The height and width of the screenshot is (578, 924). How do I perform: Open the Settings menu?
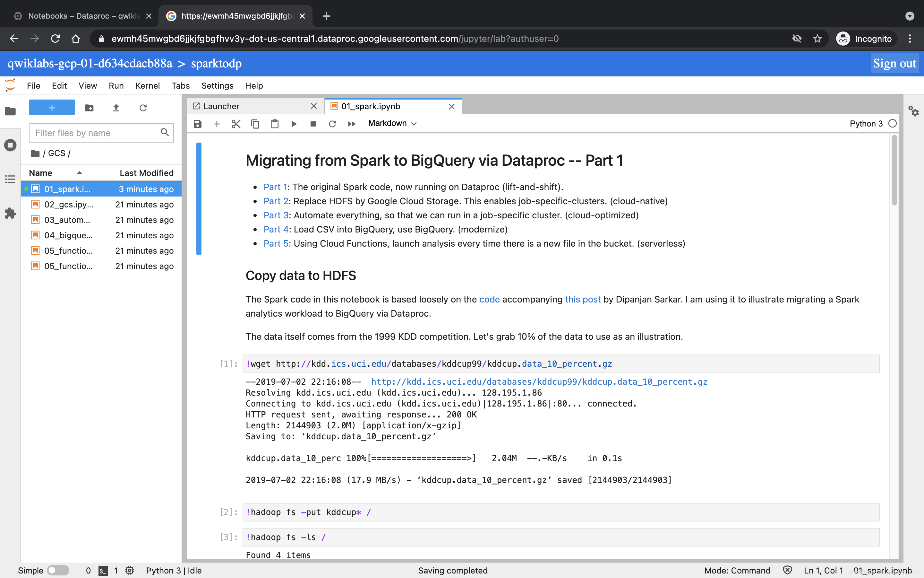click(x=217, y=86)
